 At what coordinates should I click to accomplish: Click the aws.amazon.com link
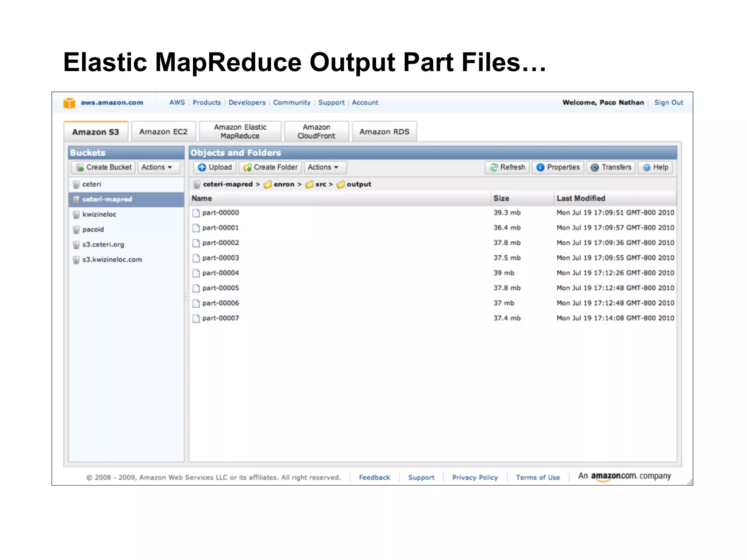[x=112, y=103]
